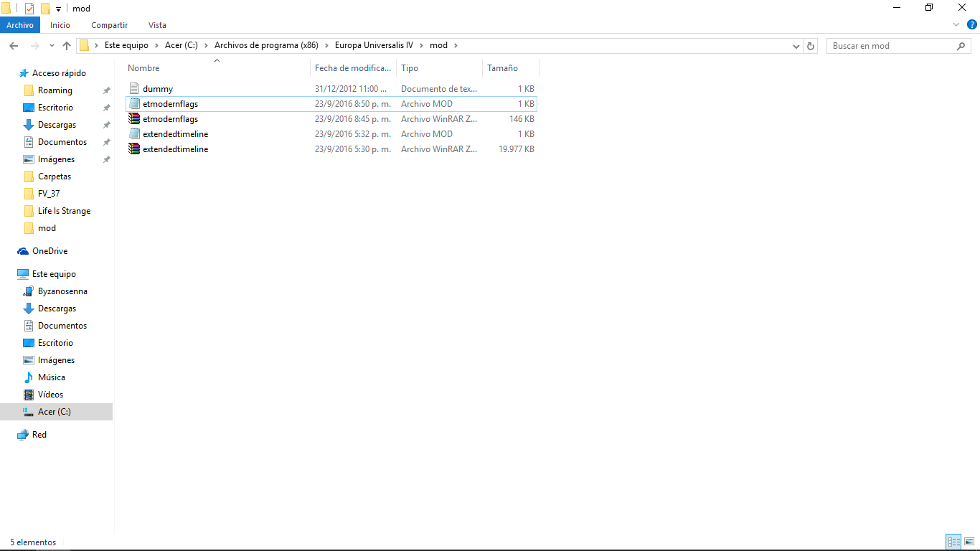Open the Compartir ribbon tab

point(109,25)
